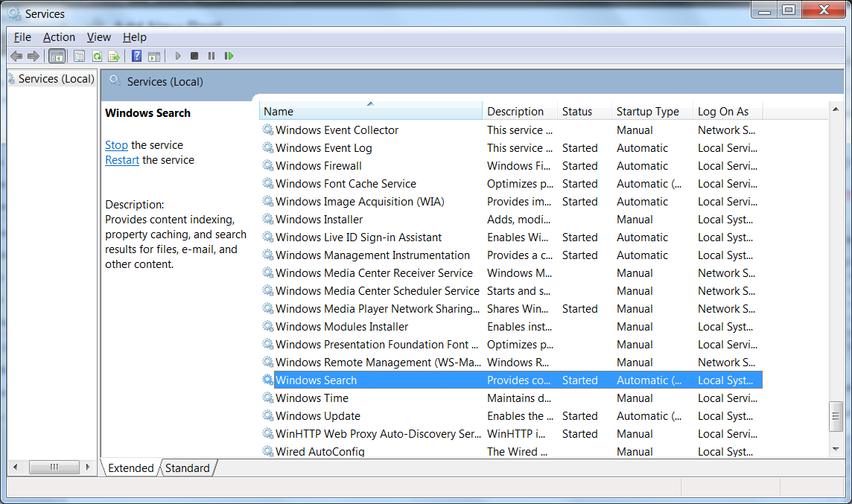Click Network S... log on of Event Collector

coord(726,130)
